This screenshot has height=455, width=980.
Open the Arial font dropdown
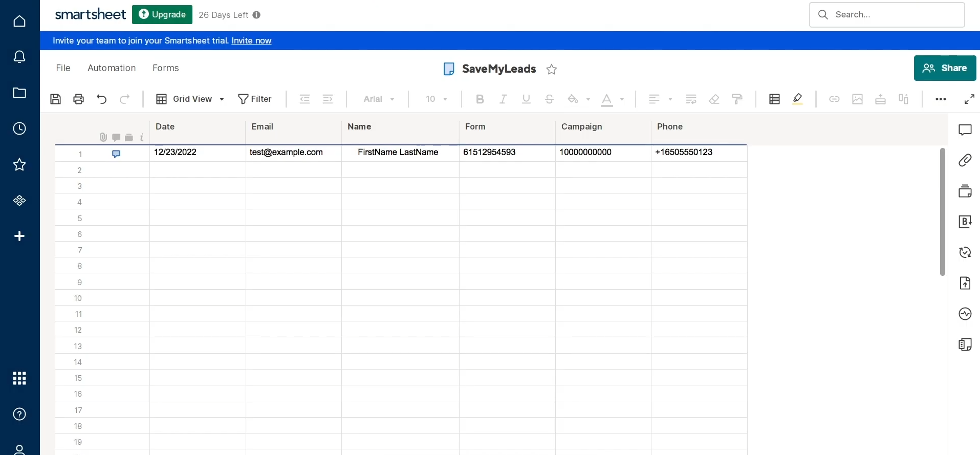pos(379,99)
